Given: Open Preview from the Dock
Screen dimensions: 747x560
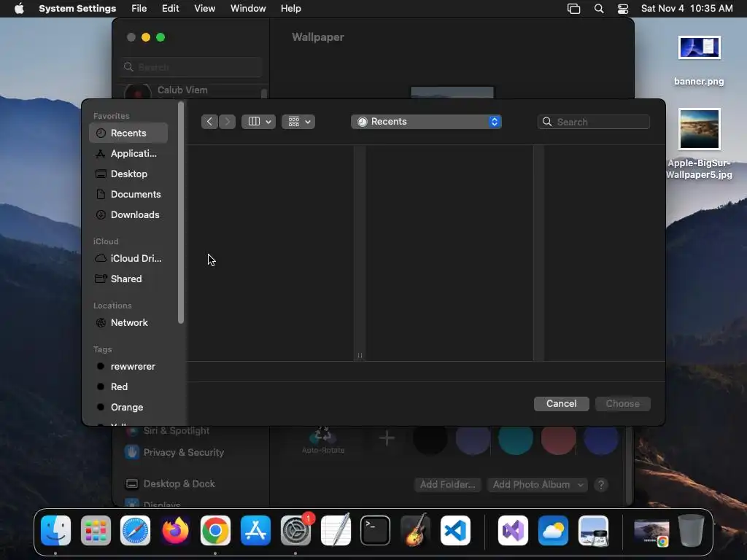Looking at the screenshot, I should click(593, 531).
